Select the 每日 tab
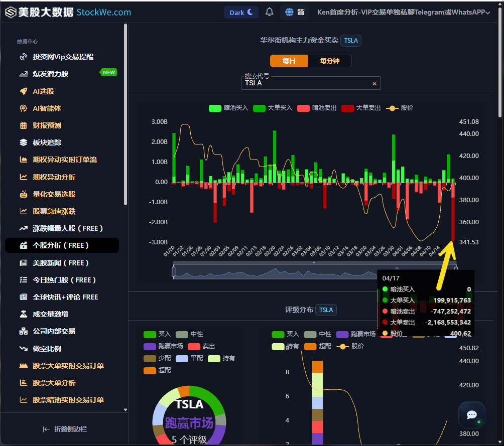 pos(289,61)
